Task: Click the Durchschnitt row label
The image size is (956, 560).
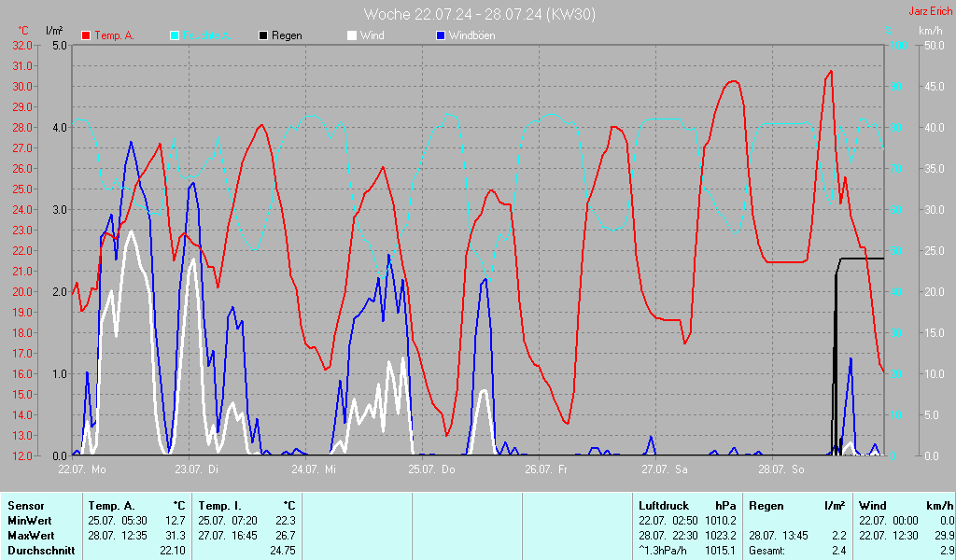Action: coord(40,551)
